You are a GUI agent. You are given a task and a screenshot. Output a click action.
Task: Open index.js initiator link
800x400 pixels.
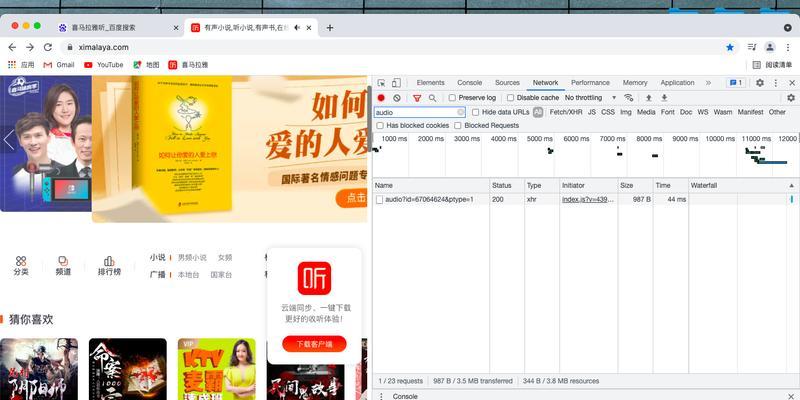[588, 199]
